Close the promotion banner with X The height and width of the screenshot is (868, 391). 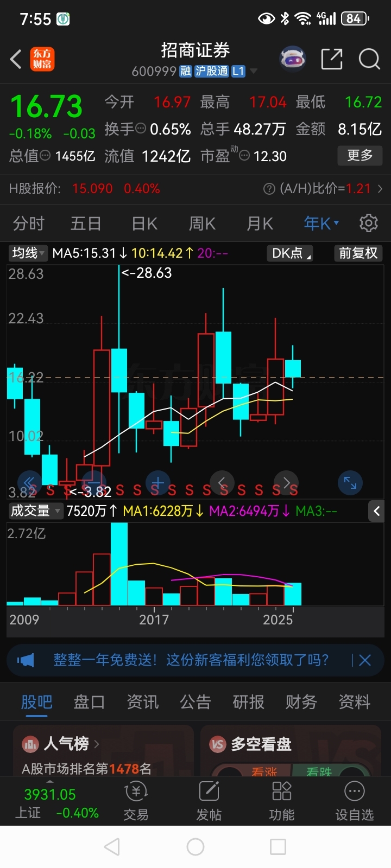[365, 660]
